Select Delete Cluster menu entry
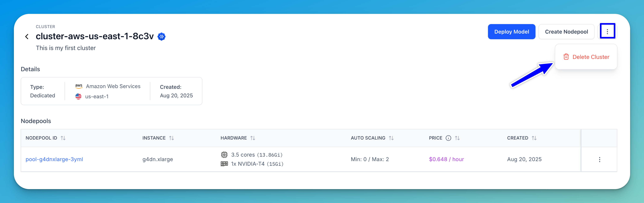Screen dimensions: 644x203 (x=586, y=57)
